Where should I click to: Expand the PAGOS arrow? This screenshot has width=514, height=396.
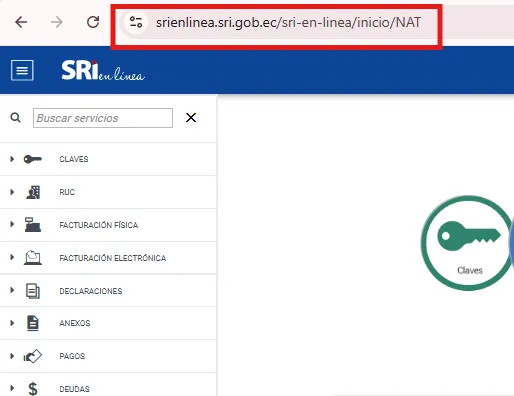[12, 356]
